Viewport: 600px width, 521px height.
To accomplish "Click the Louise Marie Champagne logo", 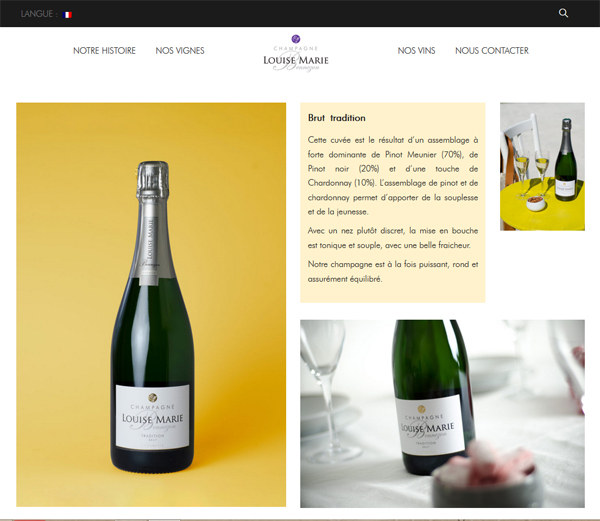I will tap(296, 54).
